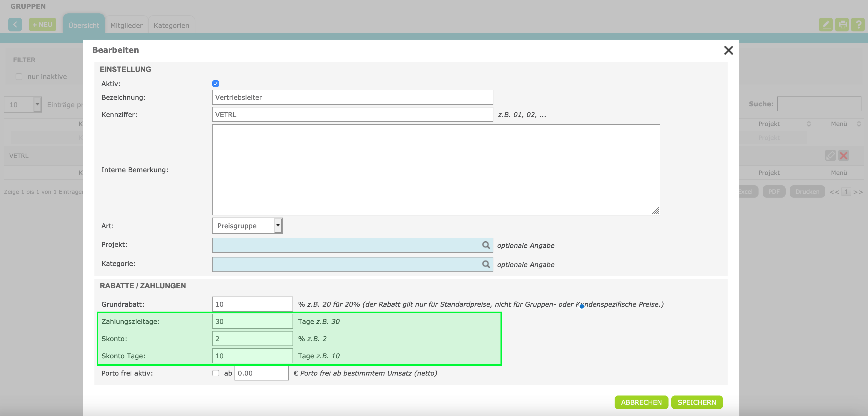Open the Art dropdown showing Preisgruppe
Viewport: 868px width, 416px height.
[x=247, y=225]
